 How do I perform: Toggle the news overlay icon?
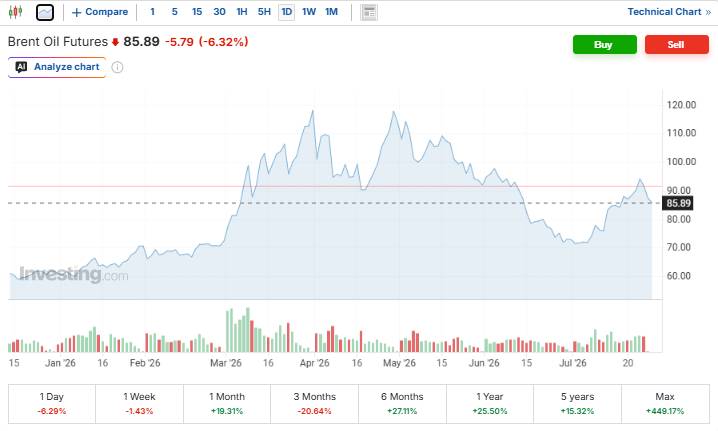pyautogui.click(x=369, y=12)
